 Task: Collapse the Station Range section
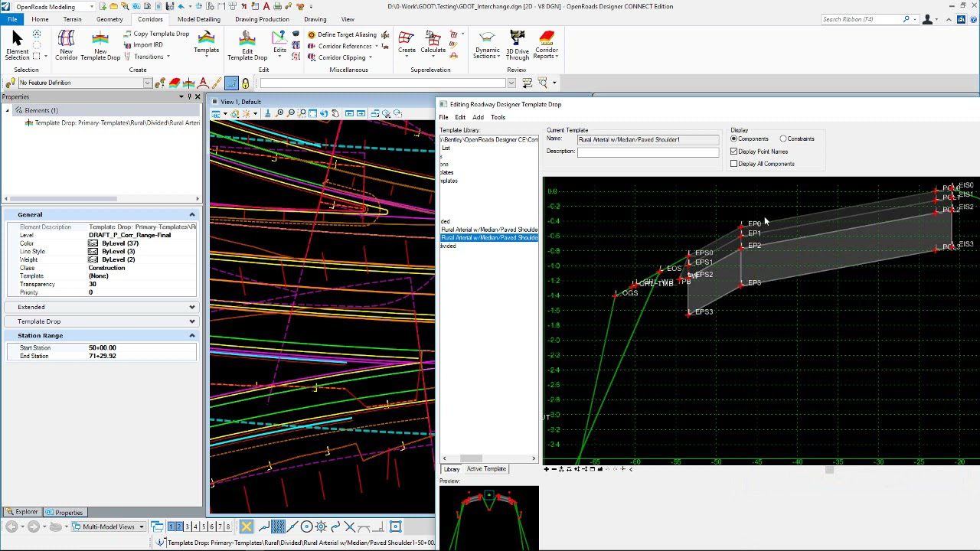tap(192, 335)
